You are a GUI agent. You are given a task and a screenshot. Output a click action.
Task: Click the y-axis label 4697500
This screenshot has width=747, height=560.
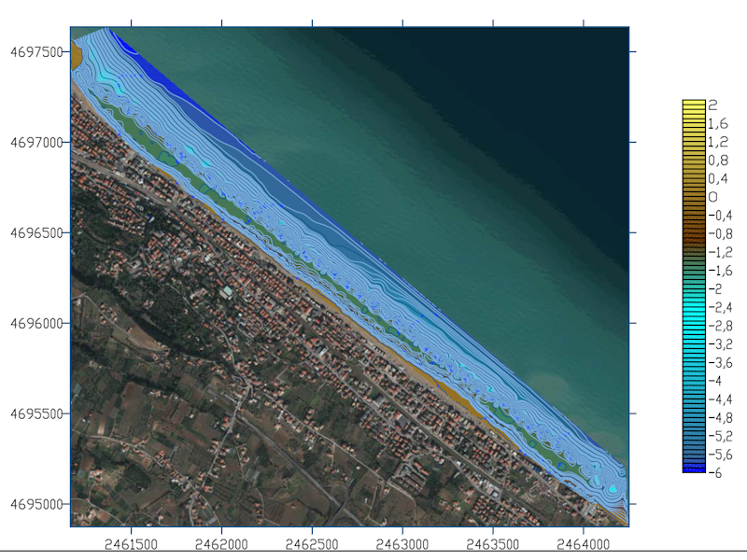(36, 52)
